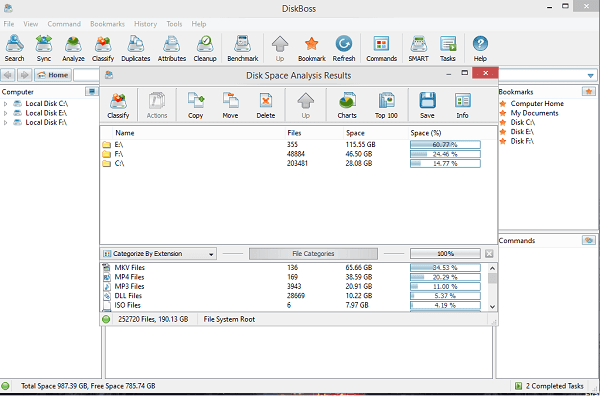
Task: Click Delete in the analysis results toolbar
Action: click(266, 105)
